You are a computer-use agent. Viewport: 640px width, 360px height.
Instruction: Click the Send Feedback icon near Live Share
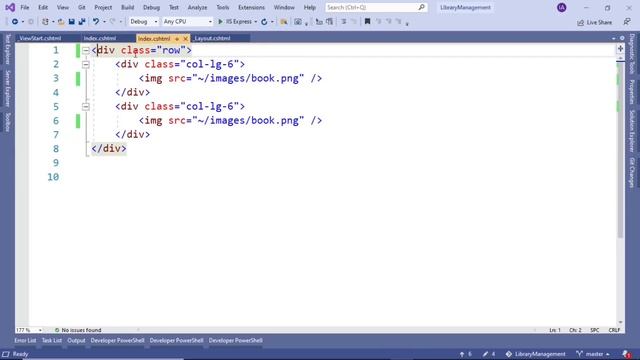(627, 22)
